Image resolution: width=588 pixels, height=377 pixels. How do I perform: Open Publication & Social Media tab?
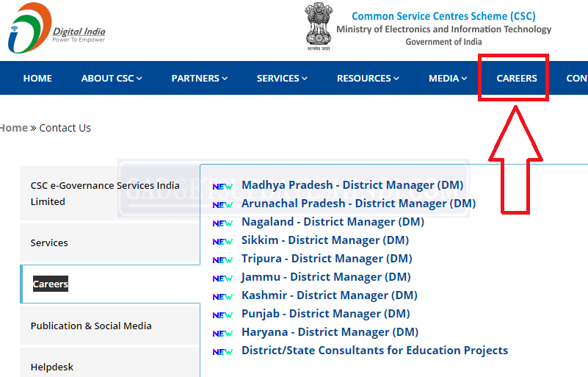pyautogui.click(x=110, y=326)
